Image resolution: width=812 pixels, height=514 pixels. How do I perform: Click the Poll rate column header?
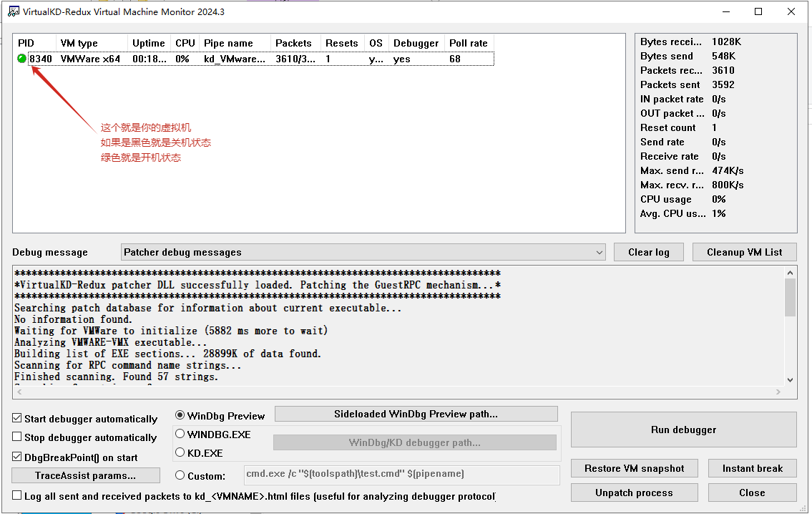click(x=469, y=43)
